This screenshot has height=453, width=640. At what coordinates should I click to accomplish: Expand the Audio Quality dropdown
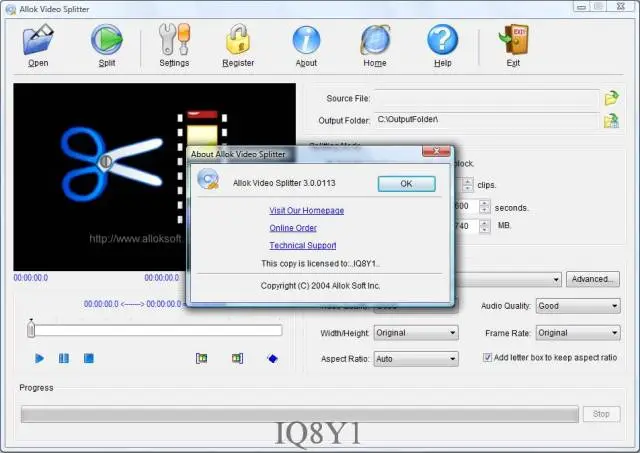coord(578,306)
